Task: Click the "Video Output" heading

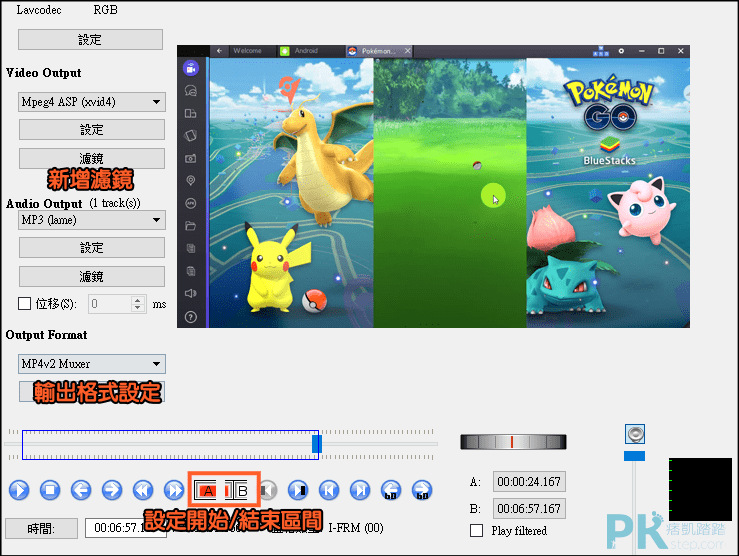Action: tap(43, 73)
